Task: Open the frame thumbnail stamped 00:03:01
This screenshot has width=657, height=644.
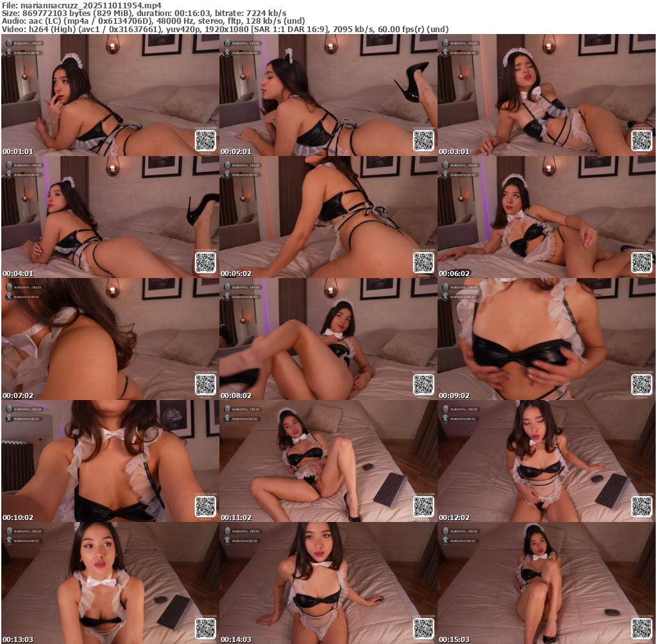Action: (x=547, y=95)
